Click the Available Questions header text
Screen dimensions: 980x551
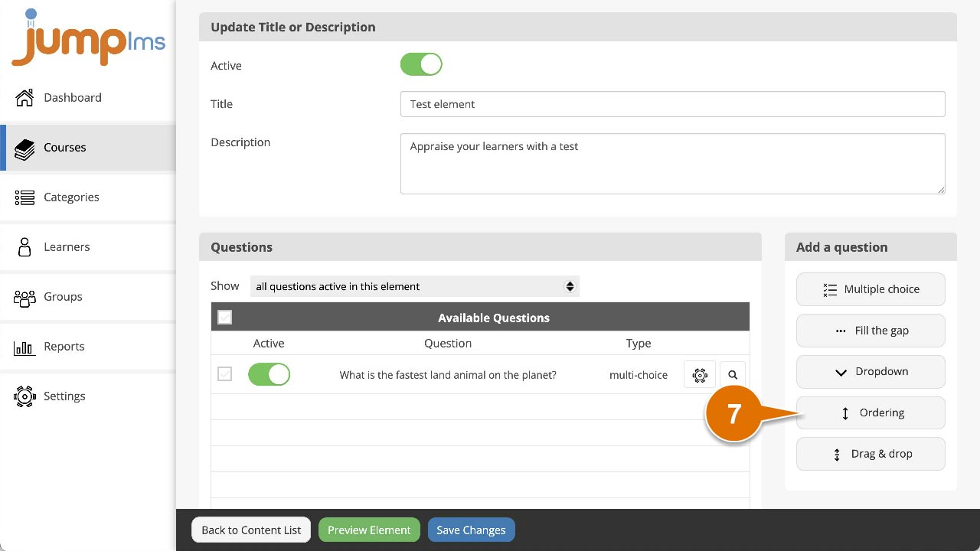click(494, 318)
